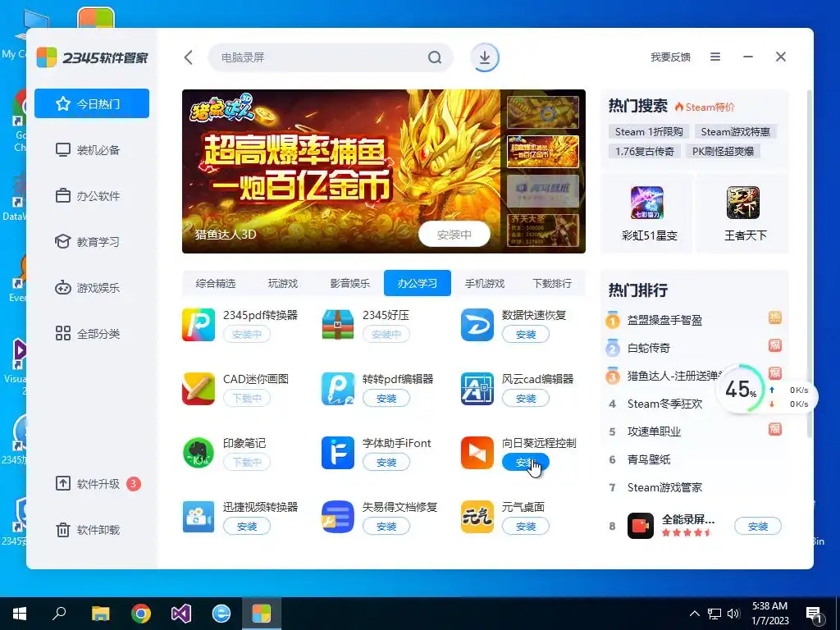The image size is (840, 630).
Task: Open Chrome from the taskbar
Action: click(141, 614)
